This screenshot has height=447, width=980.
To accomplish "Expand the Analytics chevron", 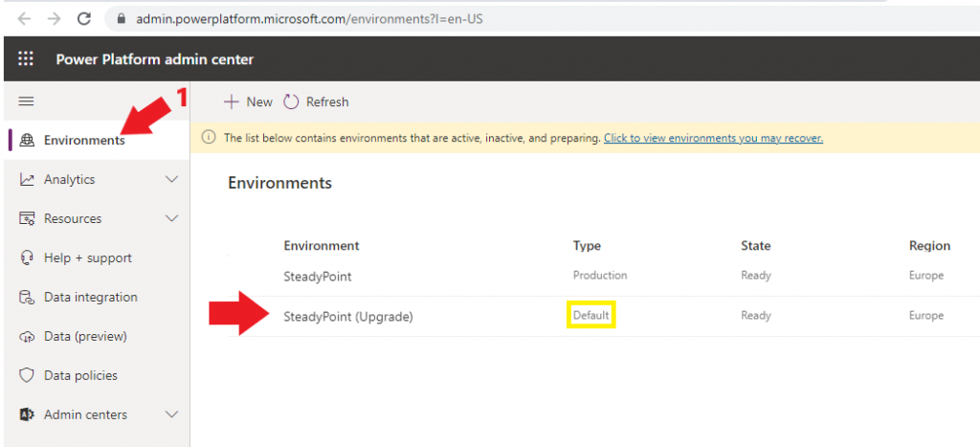I will tap(171, 179).
